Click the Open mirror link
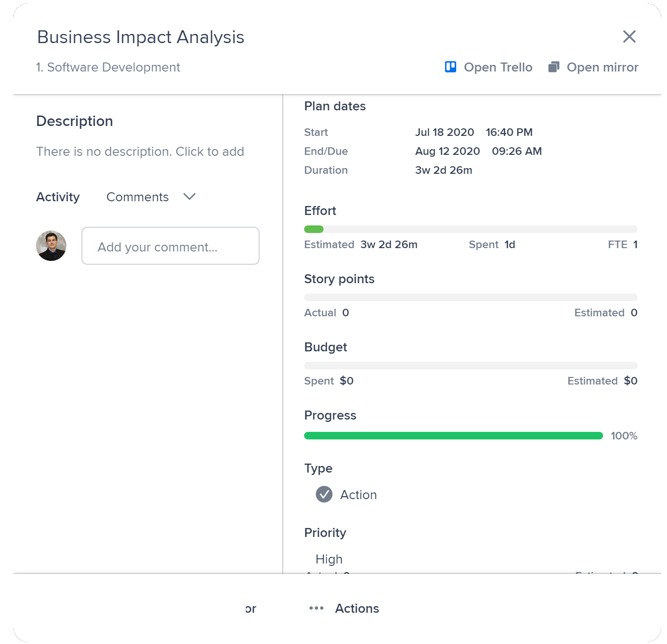Screen dimensions: 667x644 pyautogui.click(x=602, y=67)
